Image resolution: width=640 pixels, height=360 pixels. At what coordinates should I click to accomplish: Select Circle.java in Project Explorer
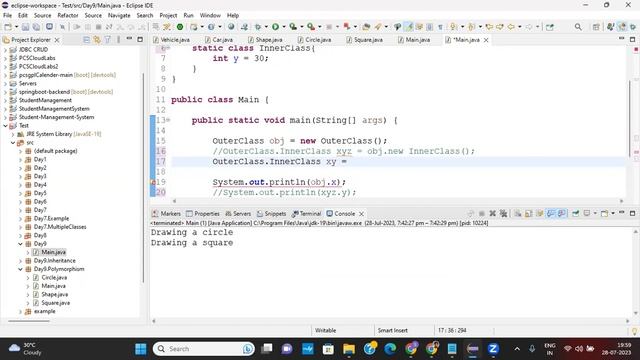coord(54,278)
